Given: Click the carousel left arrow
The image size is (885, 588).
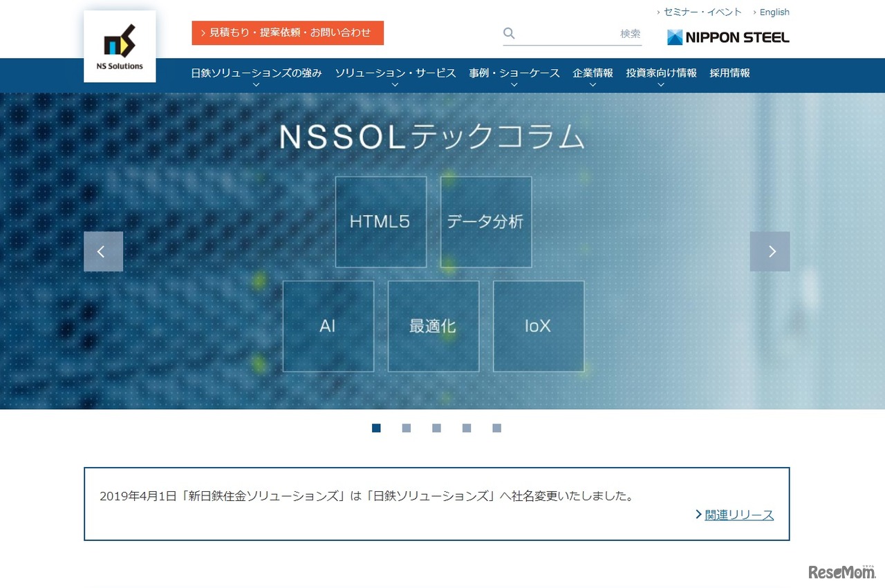Looking at the screenshot, I should click(103, 251).
